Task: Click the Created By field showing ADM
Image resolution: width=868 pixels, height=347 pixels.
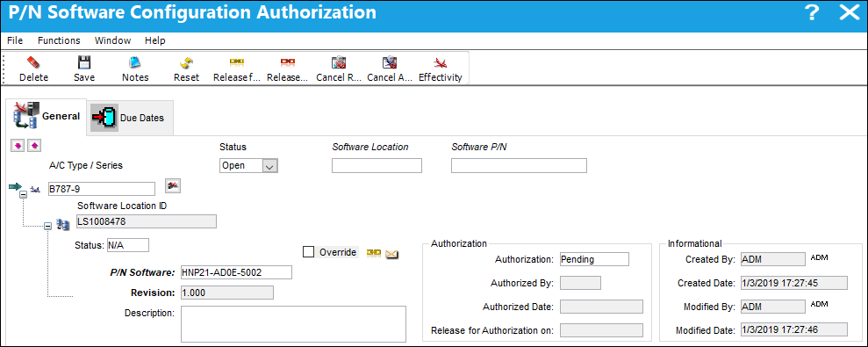Action: 772,259
